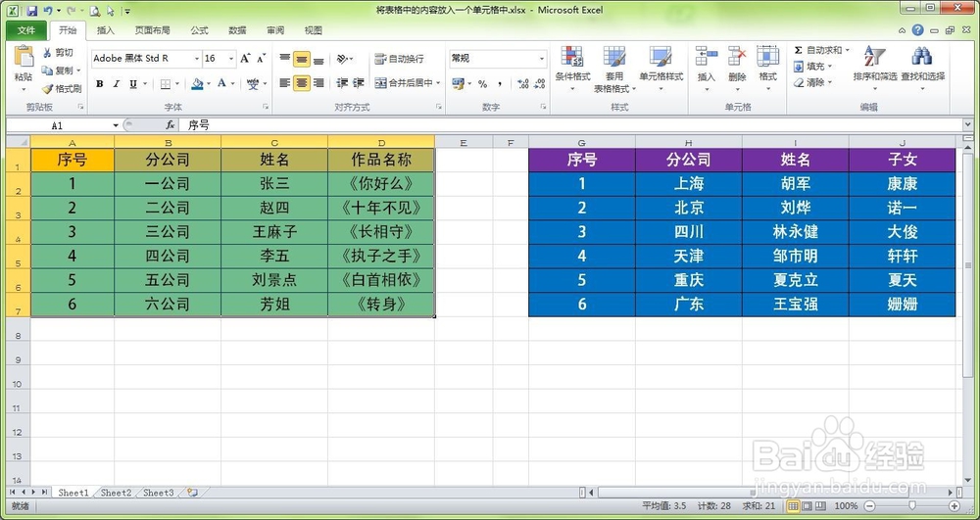
Task: Toggle Bold formatting
Action: [99, 83]
